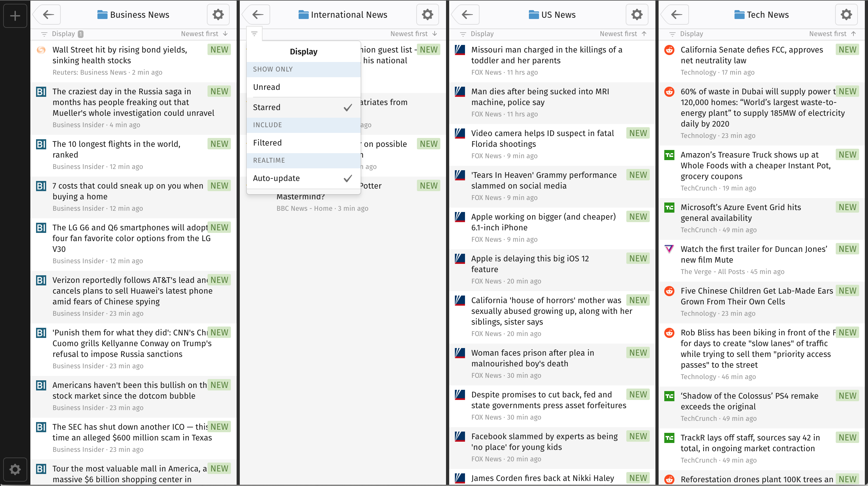Open 60% of waste in Dubai article
868x486 pixels.
point(761,114)
